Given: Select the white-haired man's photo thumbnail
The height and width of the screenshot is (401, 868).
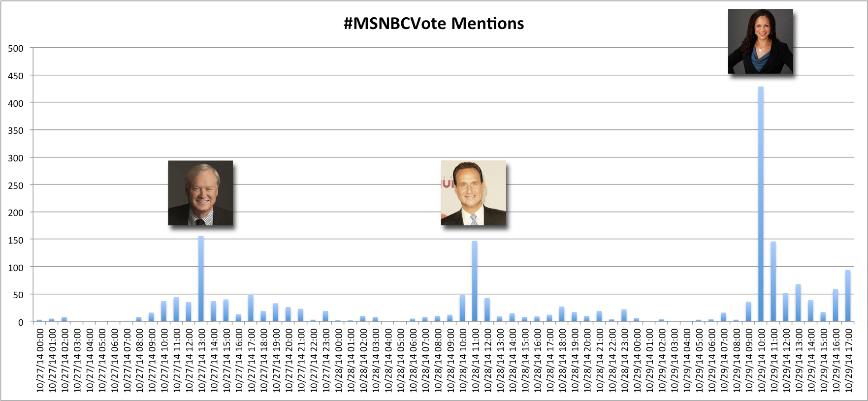Looking at the screenshot, I should pyautogui.click(x=200, y=193).
